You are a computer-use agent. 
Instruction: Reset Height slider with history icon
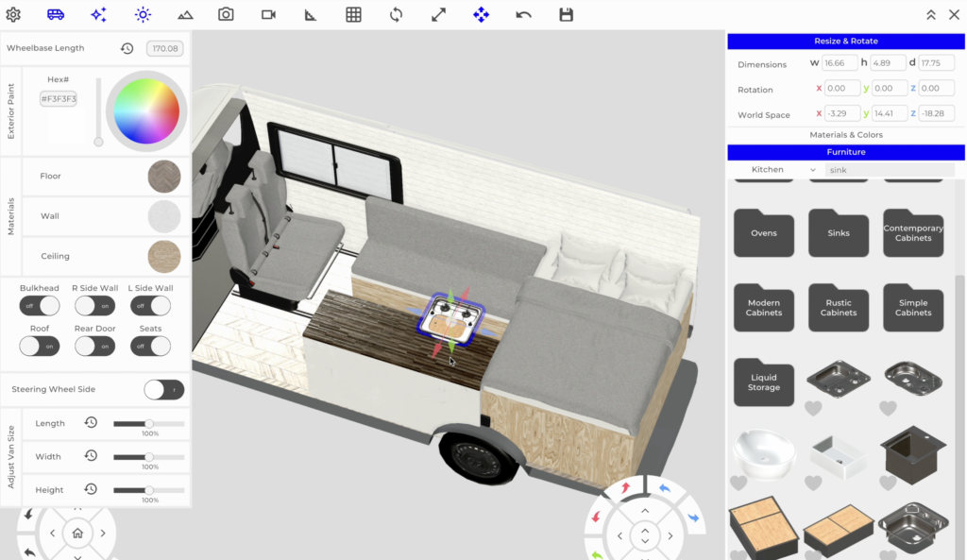[91, 489]
